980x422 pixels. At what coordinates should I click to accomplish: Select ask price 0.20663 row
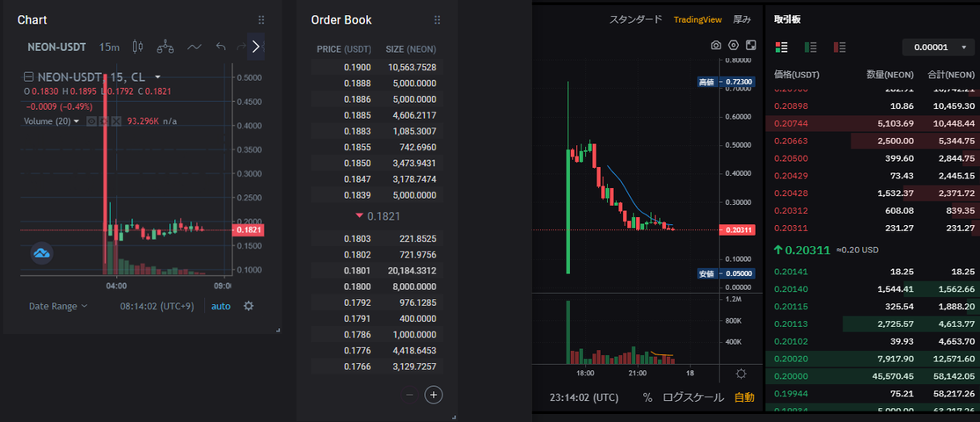pos(873,141)
